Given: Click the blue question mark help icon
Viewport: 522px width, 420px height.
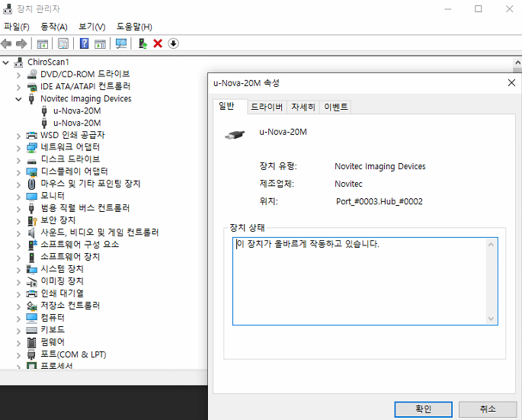Looking at the screenshot, I should (x=85, y=43).
